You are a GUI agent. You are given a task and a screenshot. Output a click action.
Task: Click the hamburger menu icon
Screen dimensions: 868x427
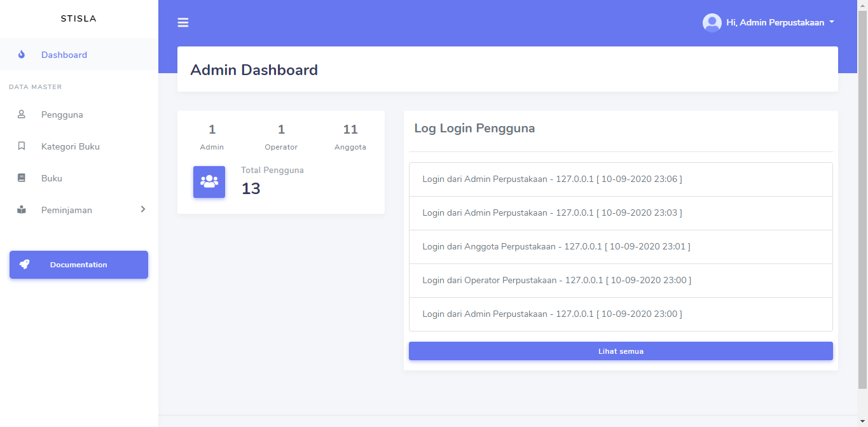[x=183, y=22]
